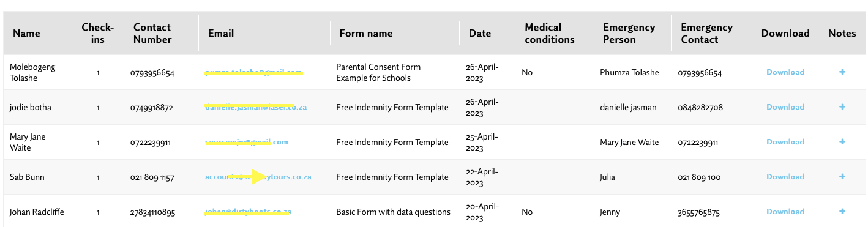Open Johan Radcliffe's email link
Screen dimensions: 868x227
click(x=248, y=212)
